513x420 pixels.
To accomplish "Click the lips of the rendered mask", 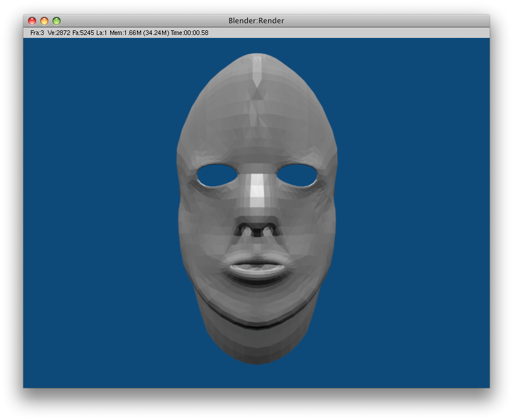I will (x=256, y=267).
